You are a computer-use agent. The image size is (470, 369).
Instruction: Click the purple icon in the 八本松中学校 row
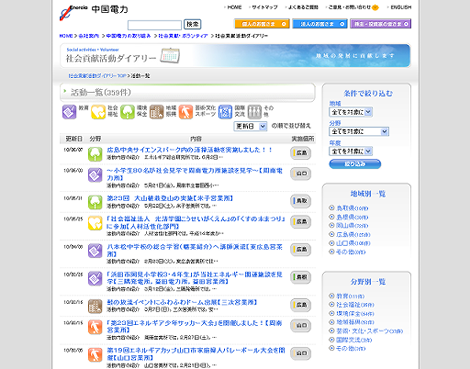click(x=95, y=251)
